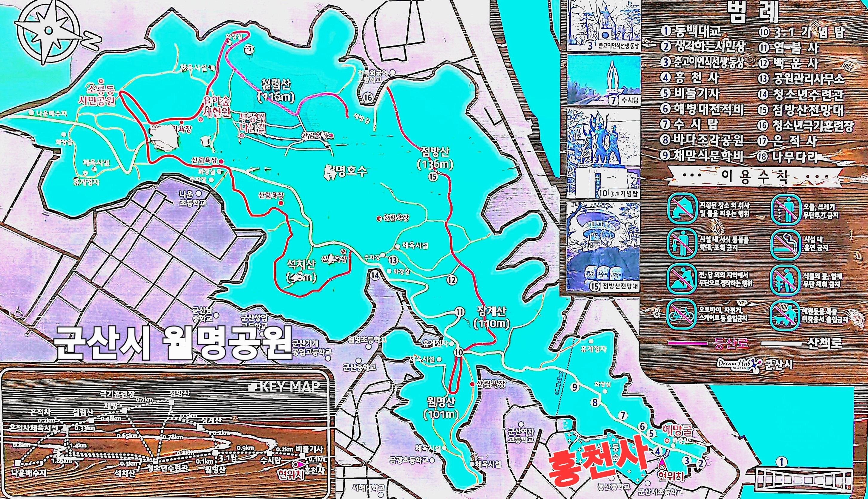Click the no-smoking prohibition icon
The height and width of the screenshot is (499, 868).
786,244
